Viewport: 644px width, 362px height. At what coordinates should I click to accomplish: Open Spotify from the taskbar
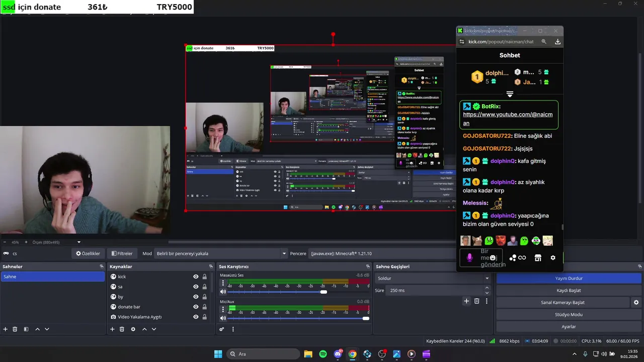pyautogui.click(x=323, y=354)
